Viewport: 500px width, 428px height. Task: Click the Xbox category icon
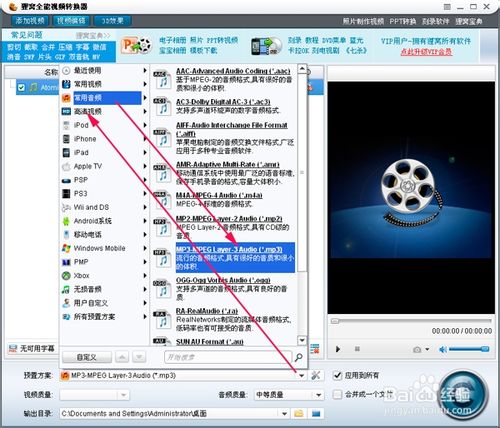tap(66, 276)
